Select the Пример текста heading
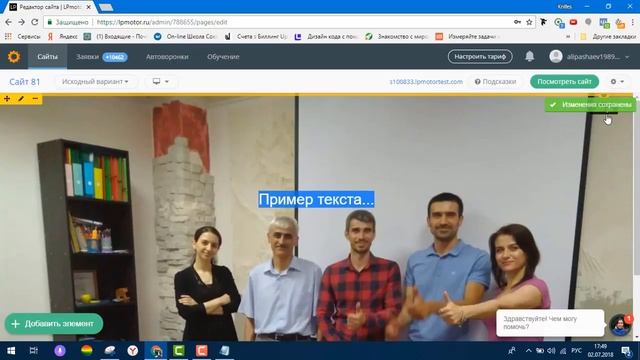640x360 pixels. coord(316,200)
